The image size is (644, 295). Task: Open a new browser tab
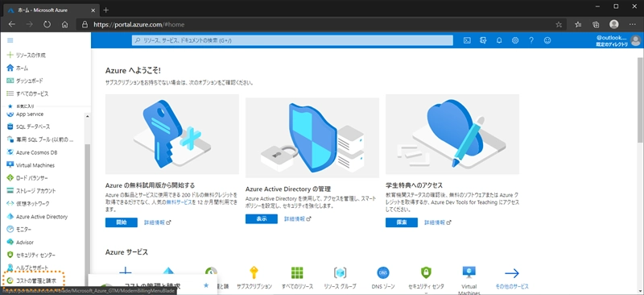pyautogui.click(x=105, y=10)
